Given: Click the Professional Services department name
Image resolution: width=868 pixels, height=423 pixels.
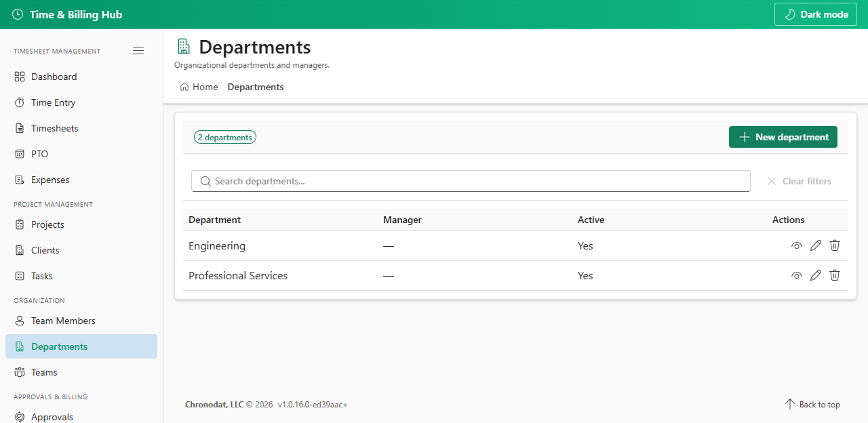Looking at the screenshot, I should tap(238, 276).
